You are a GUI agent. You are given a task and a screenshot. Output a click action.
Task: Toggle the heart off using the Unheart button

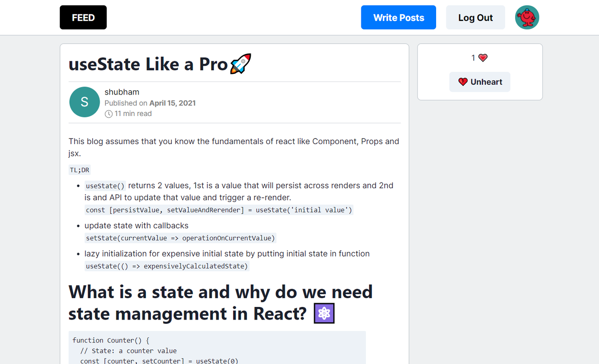(x=480, y=81)
